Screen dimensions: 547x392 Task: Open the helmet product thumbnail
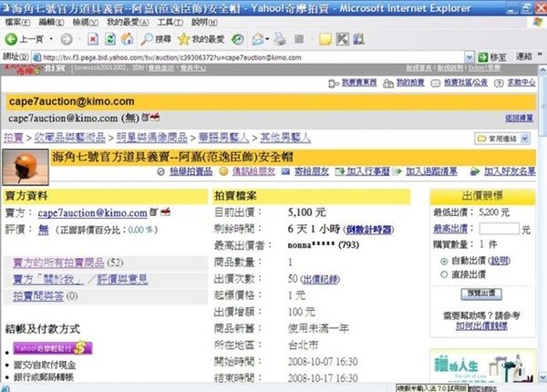26,167
